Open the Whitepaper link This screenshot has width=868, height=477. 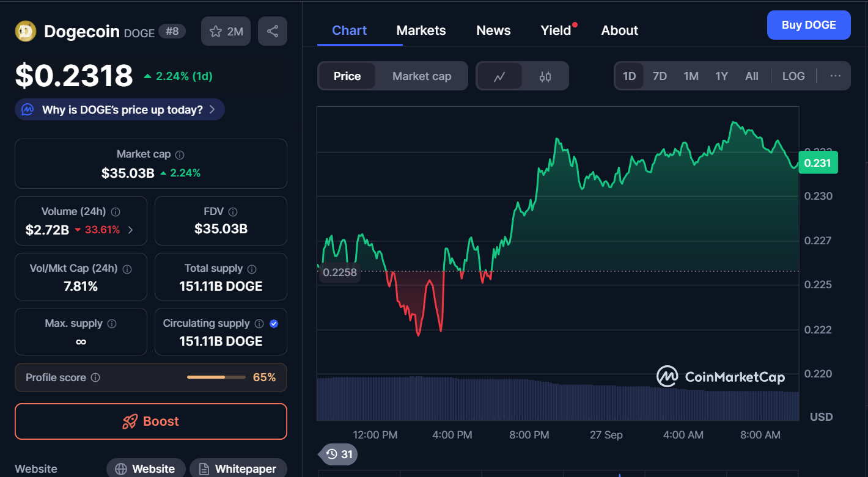tap(238, 469)
